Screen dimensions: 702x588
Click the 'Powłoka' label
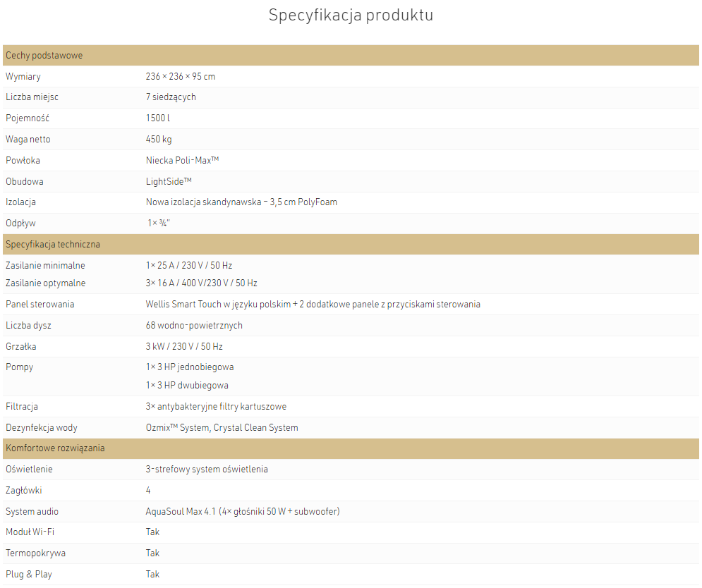(x=23, y=160)
